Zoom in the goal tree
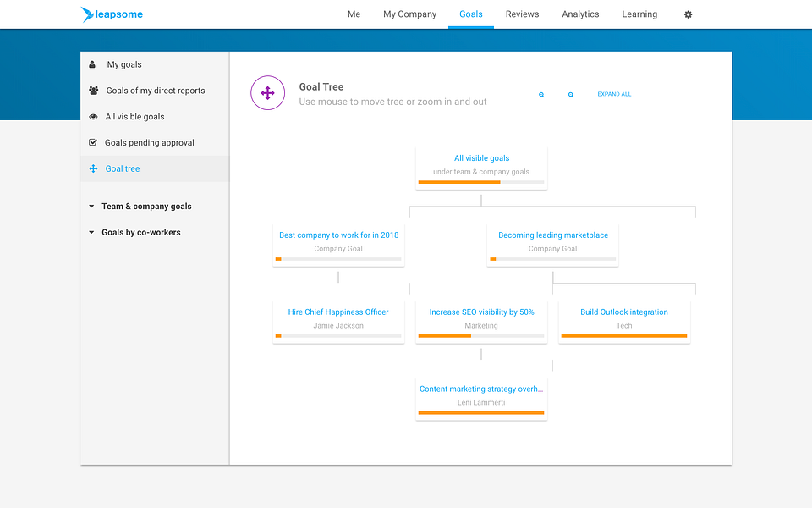The width and height of the screenshot is (812, 508). click(x=571, y=94)
